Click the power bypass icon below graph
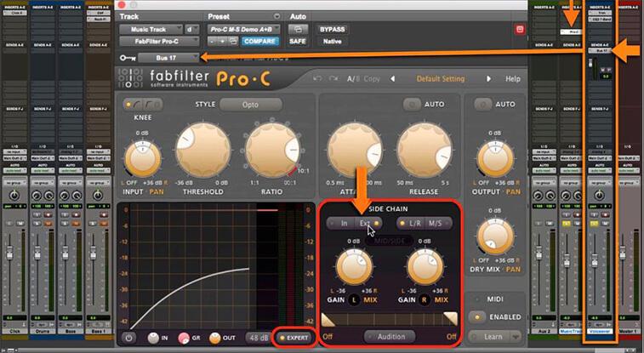644x353 pixels. point(128,337)
